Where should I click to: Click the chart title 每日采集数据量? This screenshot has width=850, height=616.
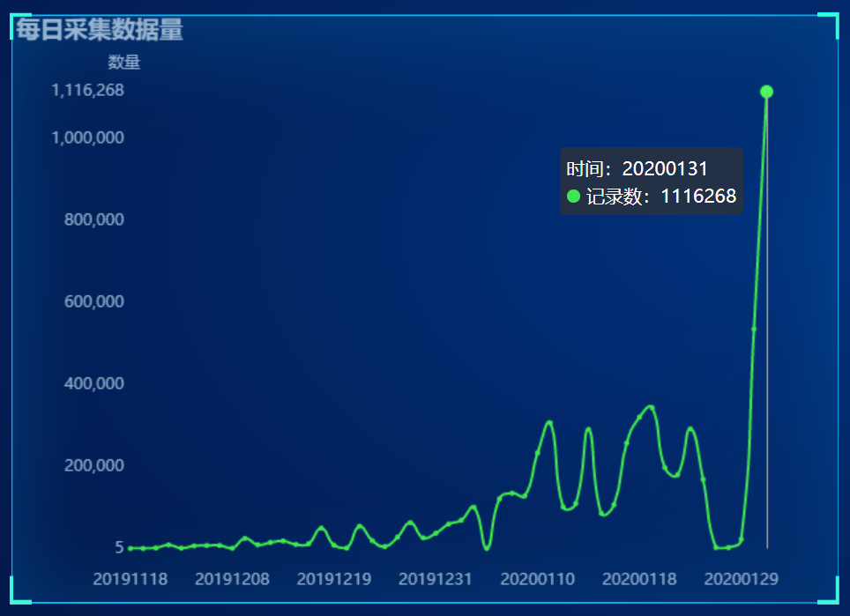point(100,29)
